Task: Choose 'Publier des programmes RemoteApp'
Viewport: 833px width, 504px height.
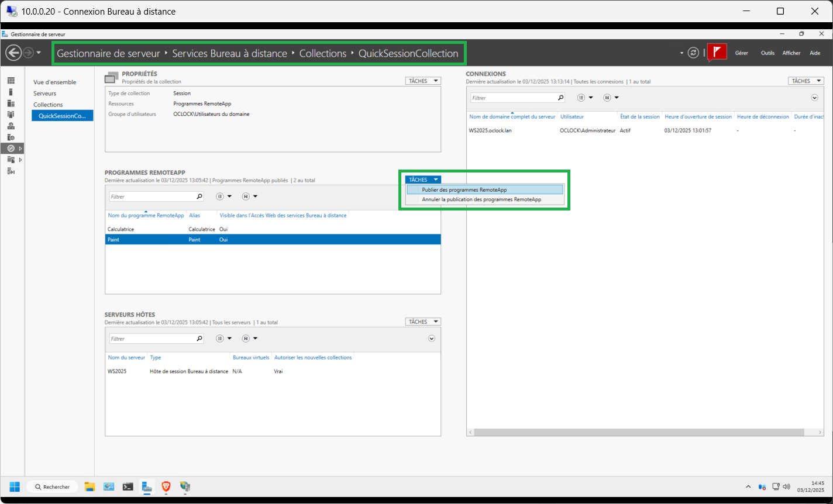Action: click(x=464, y=190)
